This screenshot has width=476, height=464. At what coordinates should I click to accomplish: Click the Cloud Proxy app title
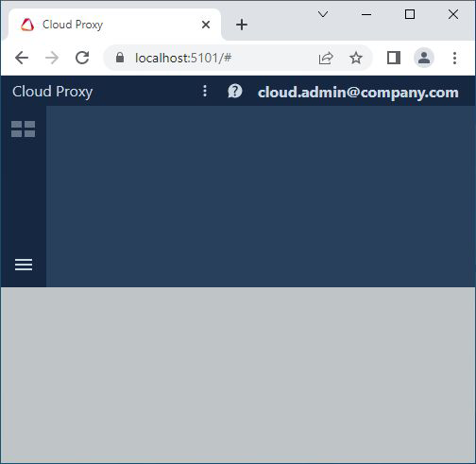click(53, 92)
